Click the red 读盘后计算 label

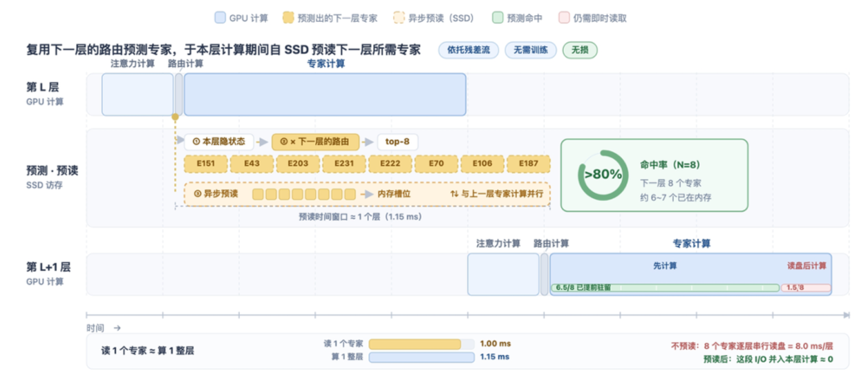coord(806,266)
